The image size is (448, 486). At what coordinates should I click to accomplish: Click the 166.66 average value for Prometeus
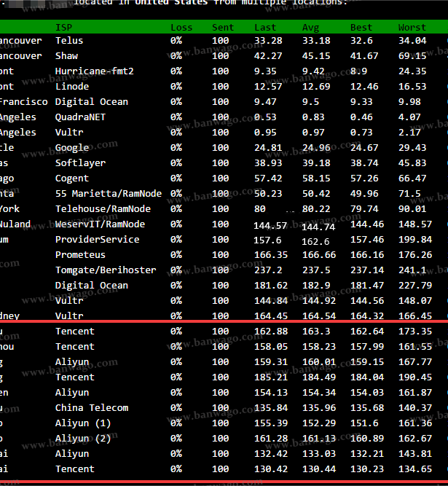pos(319,255)
